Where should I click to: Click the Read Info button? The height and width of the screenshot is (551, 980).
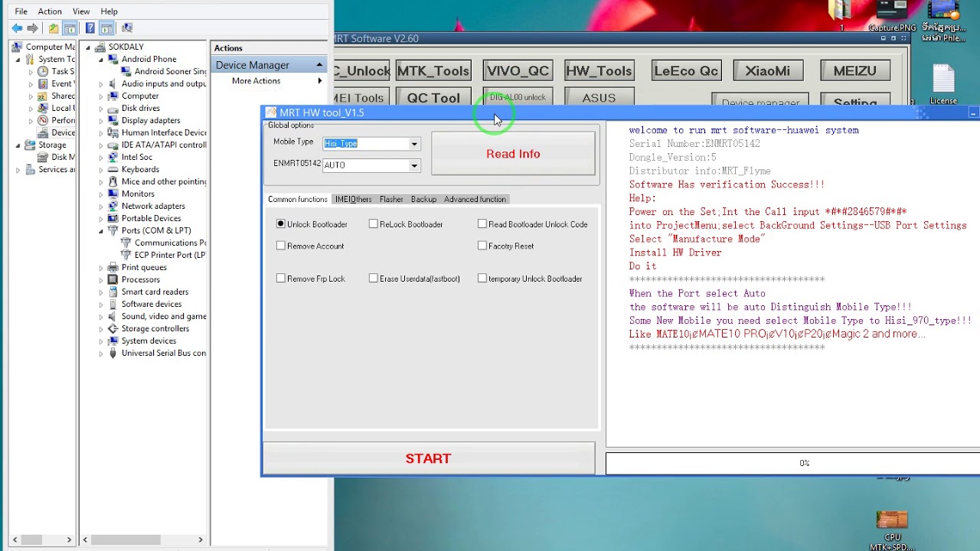tap(513, 154)
